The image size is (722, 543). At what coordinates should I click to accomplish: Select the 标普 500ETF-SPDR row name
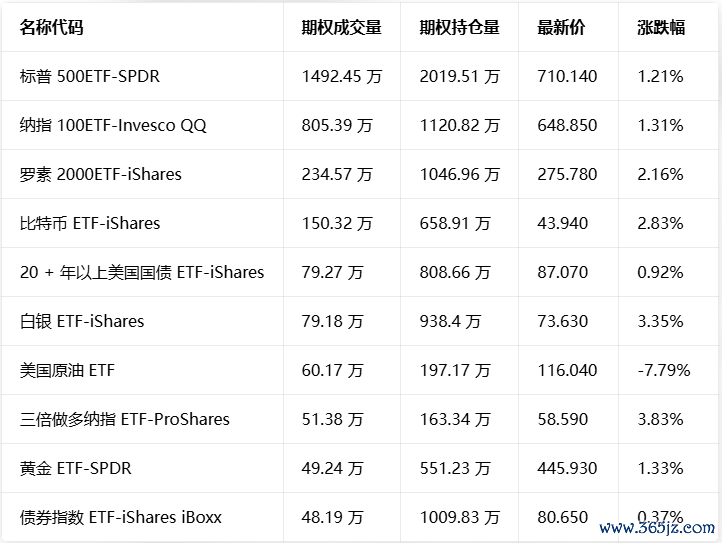coord(90,76)
